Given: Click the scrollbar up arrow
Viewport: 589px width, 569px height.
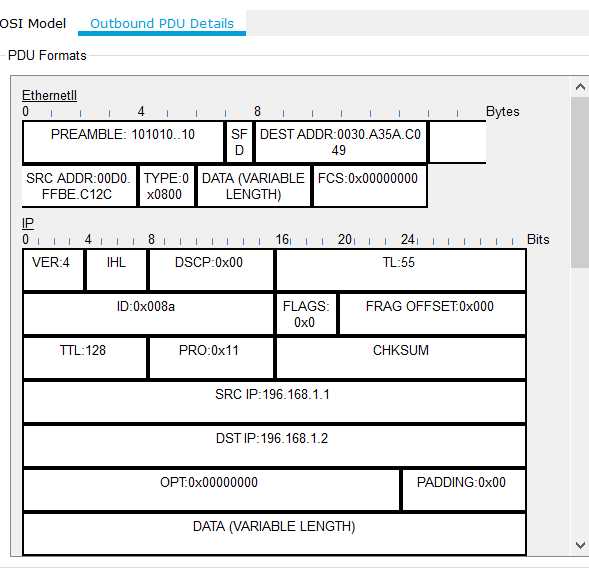Looking at the screenshot, I should 580,88.
